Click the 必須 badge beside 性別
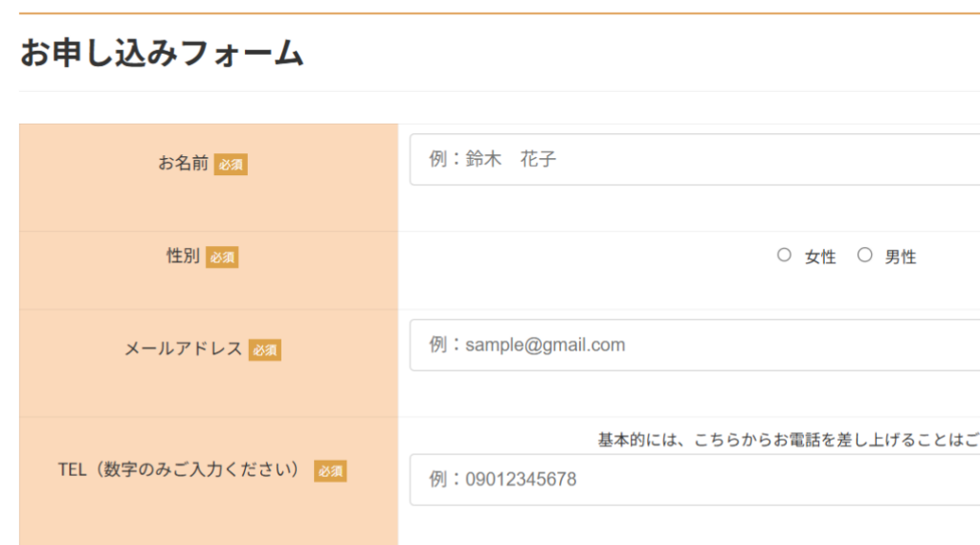This screenshot has width=980, height=545. 222,258
